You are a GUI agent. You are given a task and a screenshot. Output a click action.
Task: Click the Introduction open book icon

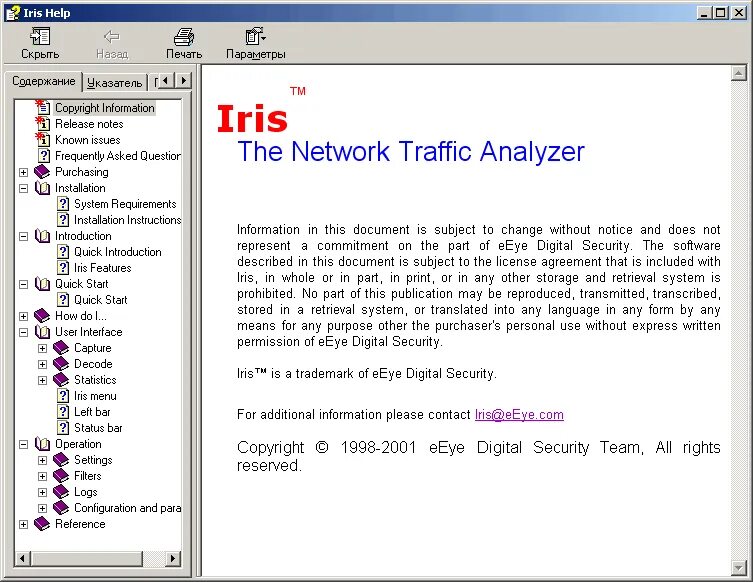click(x=42, y=236)
